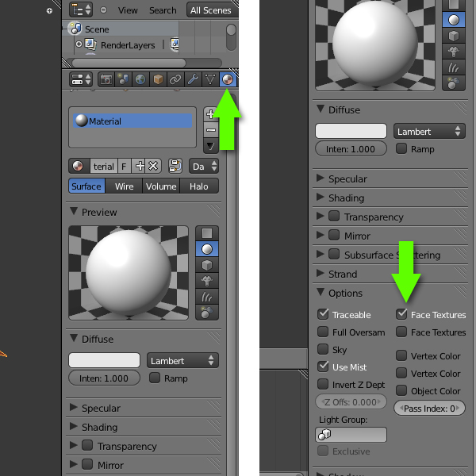Set left preview to cube

pyautogui.click(x=207, y=265)
